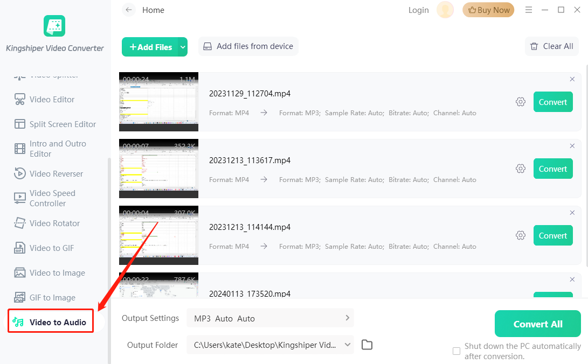Choose Video to GIF in the sidebar
Image resolution: width=588 pixels, height=364 pixels.
click(x=52, y=248)
